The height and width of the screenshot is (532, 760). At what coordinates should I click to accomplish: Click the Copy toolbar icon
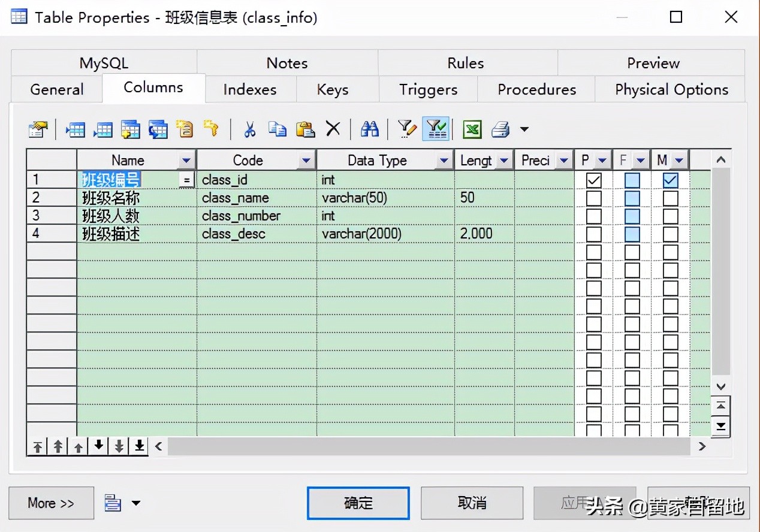tap(277, 129)
